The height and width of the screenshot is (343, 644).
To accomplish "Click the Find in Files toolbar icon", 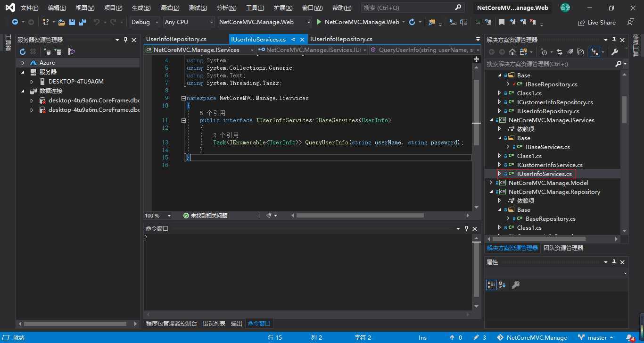I will click(432, 22).
